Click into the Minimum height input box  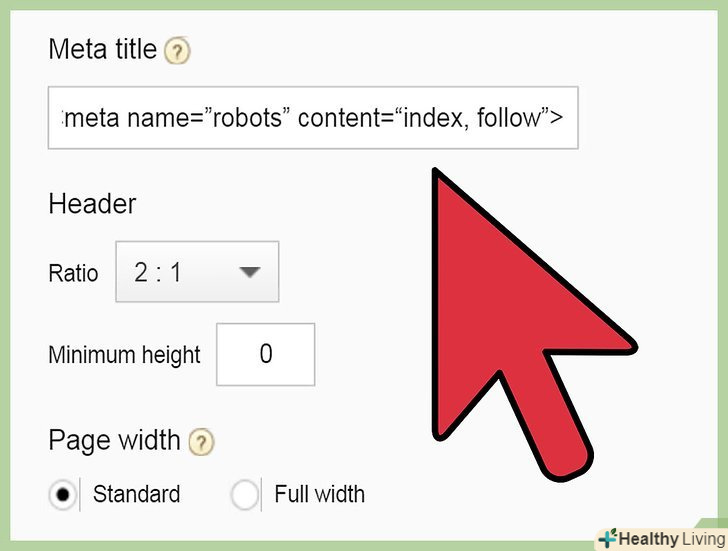pyautogui.click(x=265, y=354)
